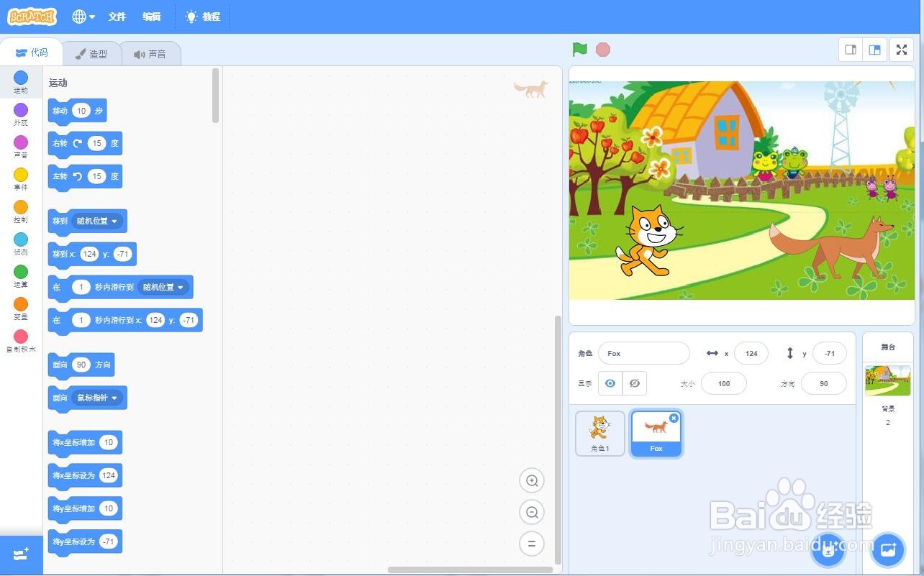The image size is (924, 576).
Task: Click the 将y坐标增加 10 block
Action: 85,509
